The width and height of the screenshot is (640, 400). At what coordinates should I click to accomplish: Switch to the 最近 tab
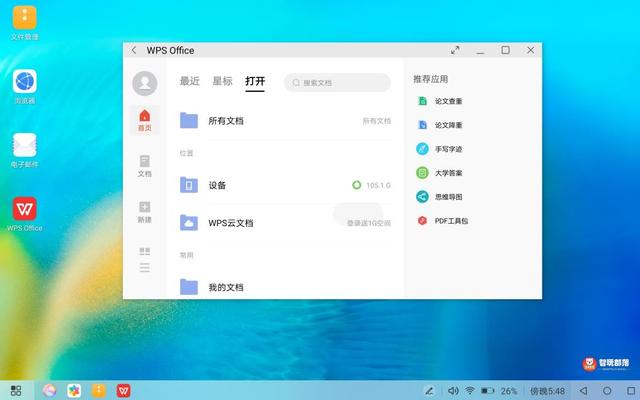[190, 81]
